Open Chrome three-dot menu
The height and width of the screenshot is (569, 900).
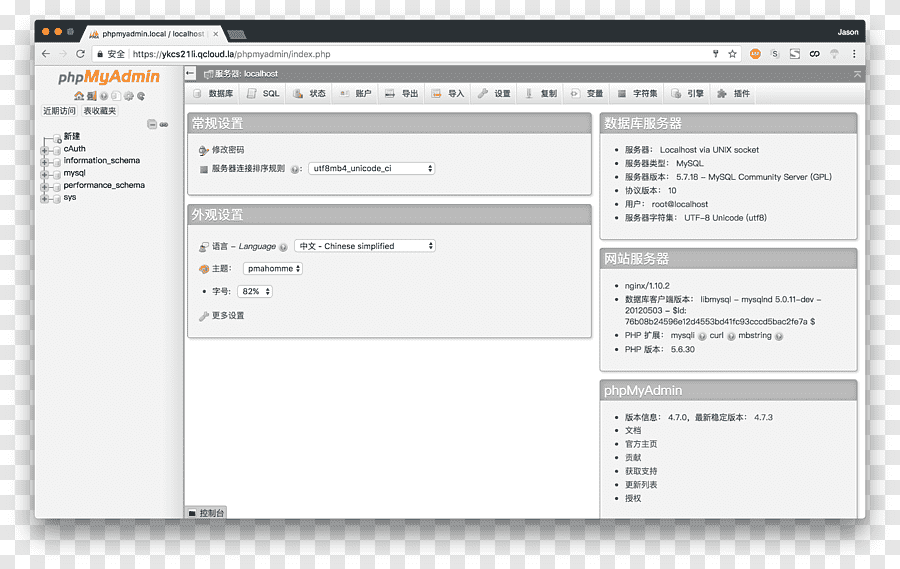click(x=854, y=54)
